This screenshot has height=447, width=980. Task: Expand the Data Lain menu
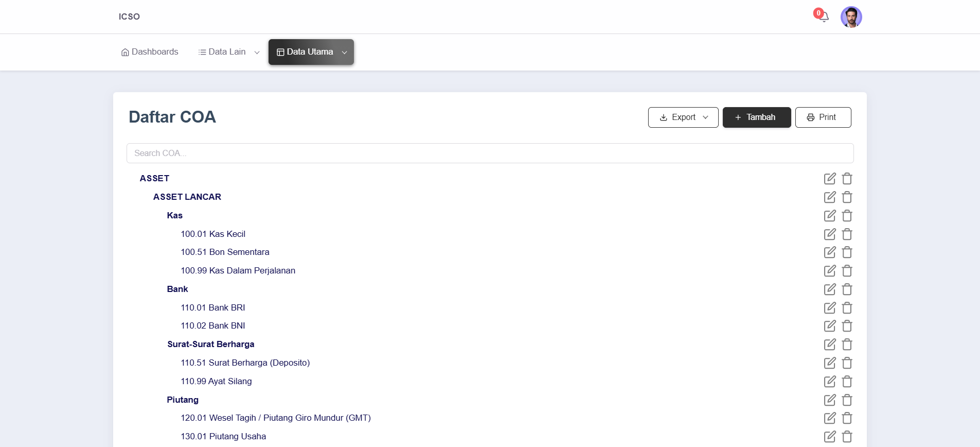point(228,52)
